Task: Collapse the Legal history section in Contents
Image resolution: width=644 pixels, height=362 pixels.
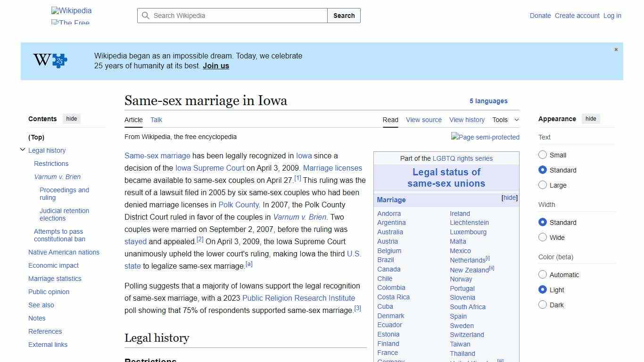Action: [23, 149]
